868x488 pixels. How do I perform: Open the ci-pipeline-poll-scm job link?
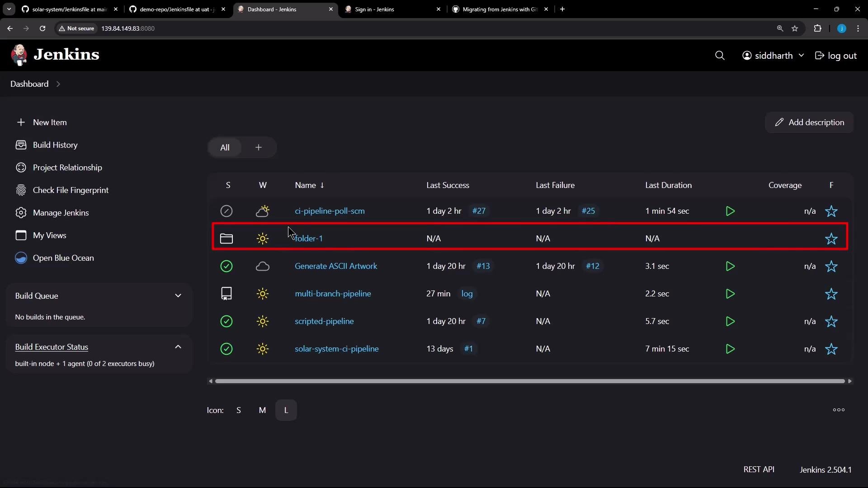click(x=330, y=211)
